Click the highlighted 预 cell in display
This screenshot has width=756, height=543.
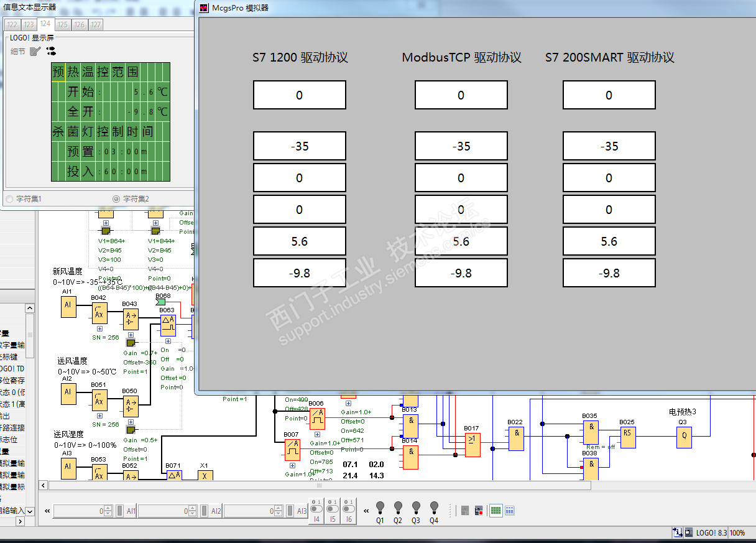pos(58,72)
